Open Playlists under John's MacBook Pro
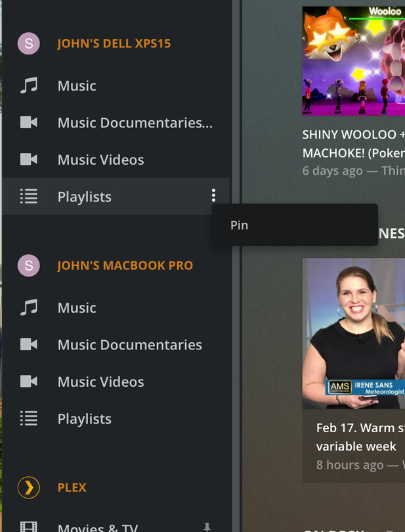 tap(85, 418)
